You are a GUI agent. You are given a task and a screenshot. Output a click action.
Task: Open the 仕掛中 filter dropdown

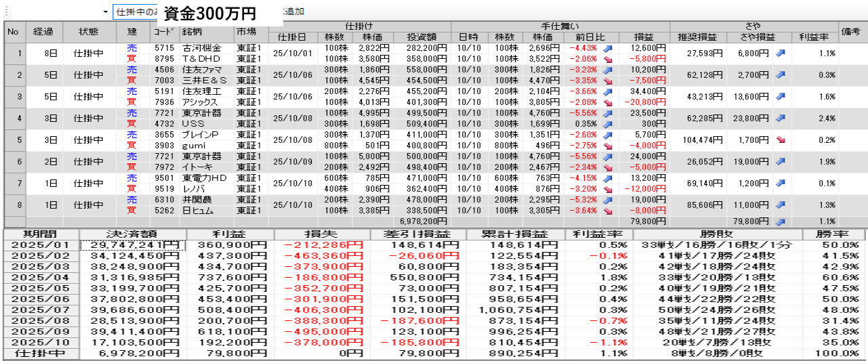(x=136, y=12)
